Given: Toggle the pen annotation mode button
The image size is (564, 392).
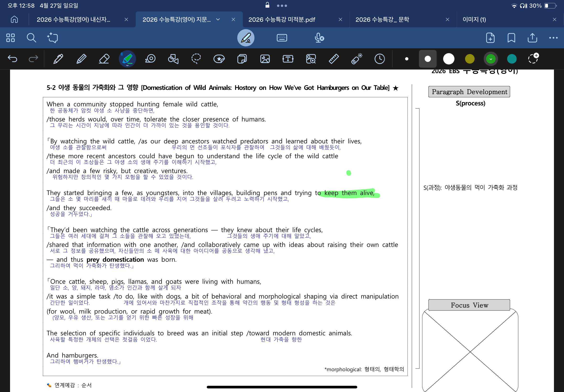Looking at the screenshot, I should (245, 38).
